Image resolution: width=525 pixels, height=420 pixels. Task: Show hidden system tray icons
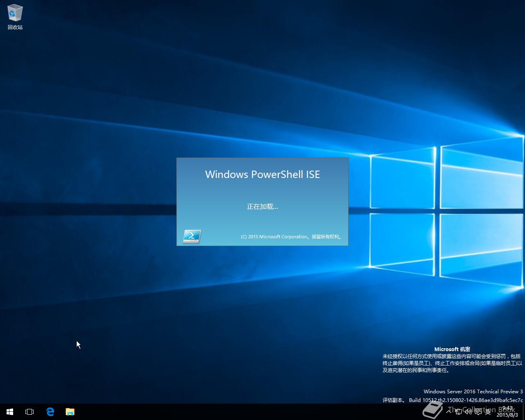(x=449, y=412)
